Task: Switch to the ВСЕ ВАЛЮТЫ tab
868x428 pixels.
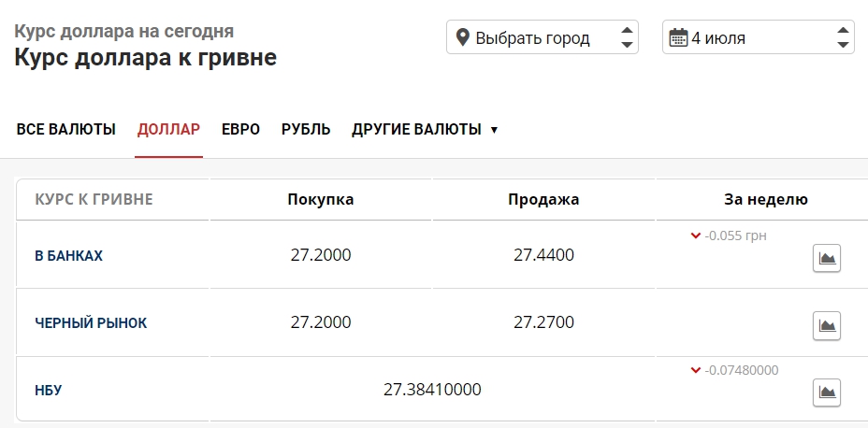Action: coord(66,129)
